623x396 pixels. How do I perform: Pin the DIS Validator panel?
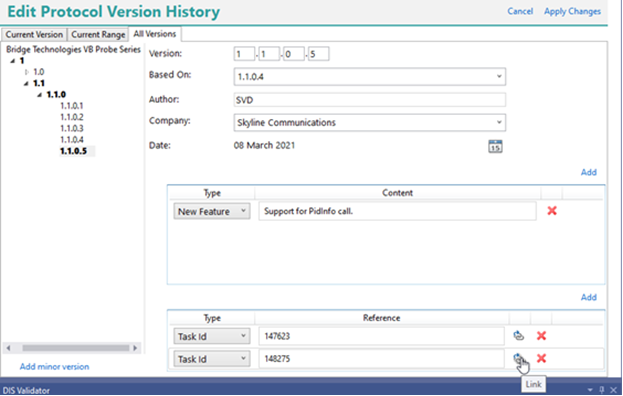coord(602,390)
